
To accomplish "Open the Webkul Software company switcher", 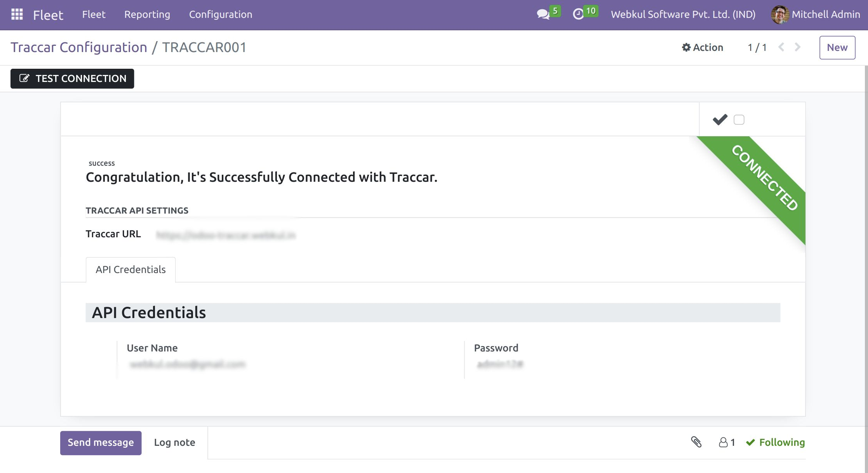I will (x=683, y=14).
